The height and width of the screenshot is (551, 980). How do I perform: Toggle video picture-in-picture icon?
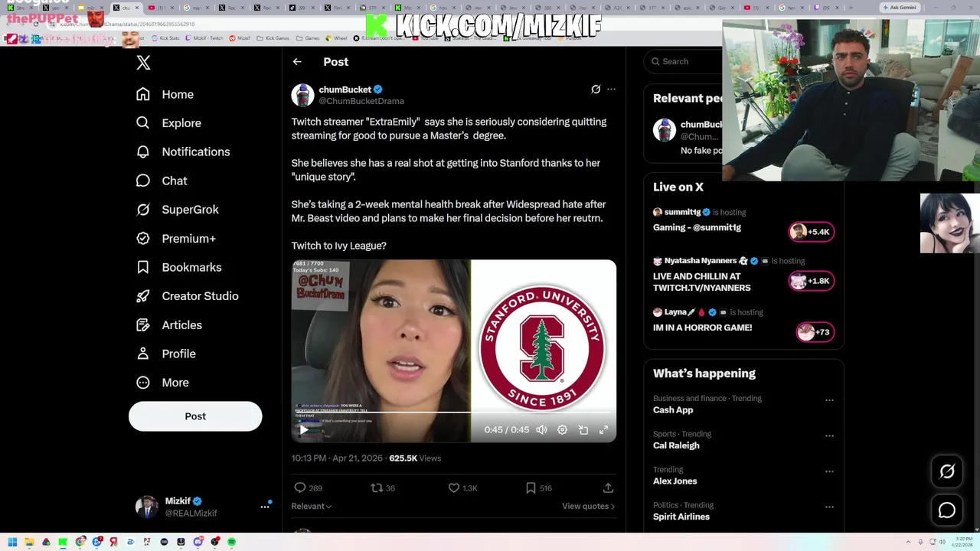[x=583, y=430]
